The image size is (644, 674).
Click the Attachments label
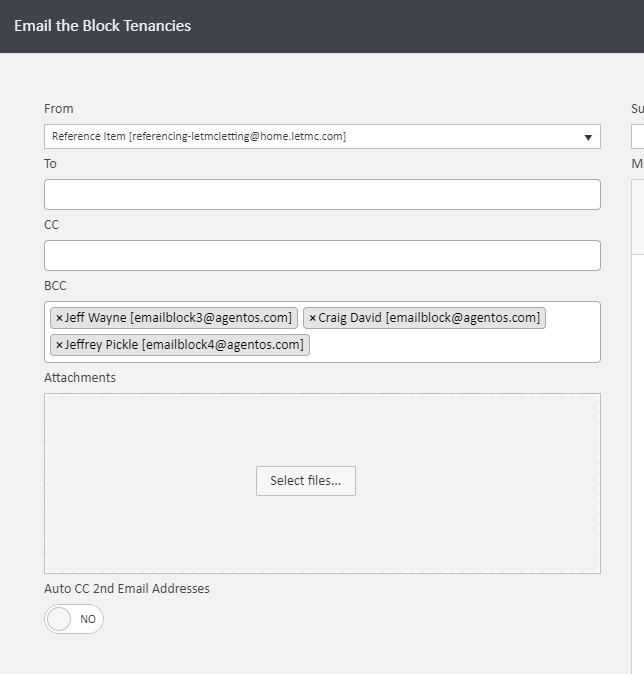[x=80, y=378]
